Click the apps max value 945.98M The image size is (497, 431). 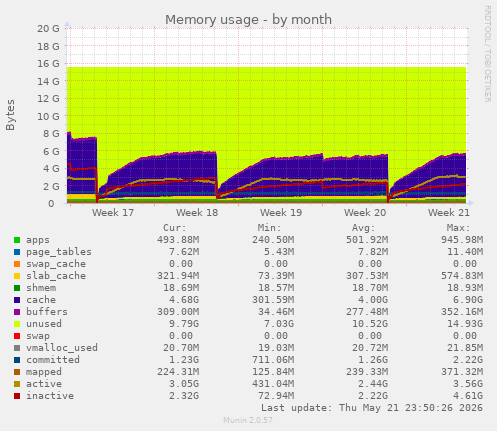[462, 240]
